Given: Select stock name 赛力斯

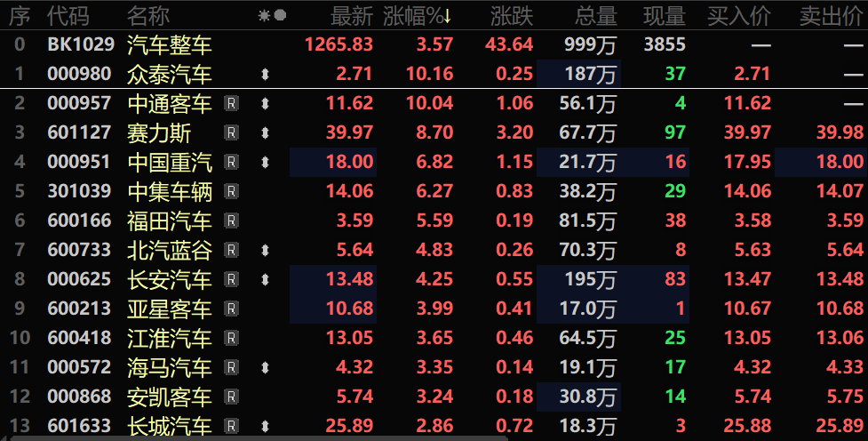Looking at the screenshot, I should pos(159,133).
